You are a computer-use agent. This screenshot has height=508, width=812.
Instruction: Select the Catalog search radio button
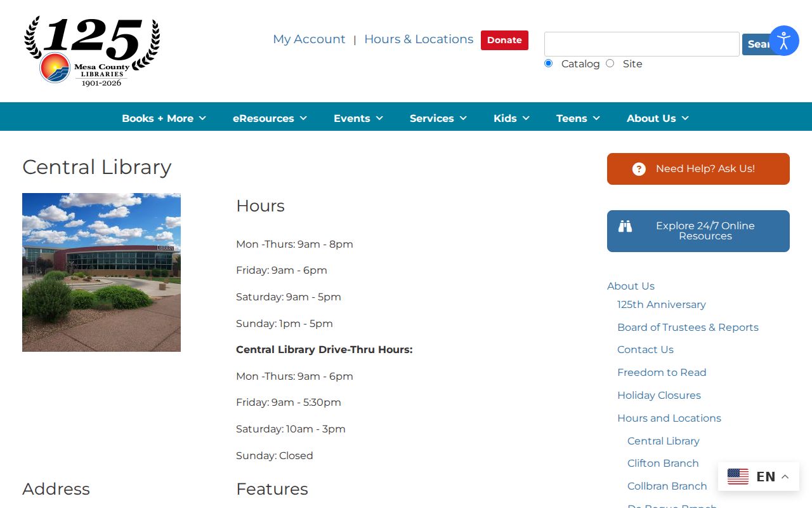(548, 63)
